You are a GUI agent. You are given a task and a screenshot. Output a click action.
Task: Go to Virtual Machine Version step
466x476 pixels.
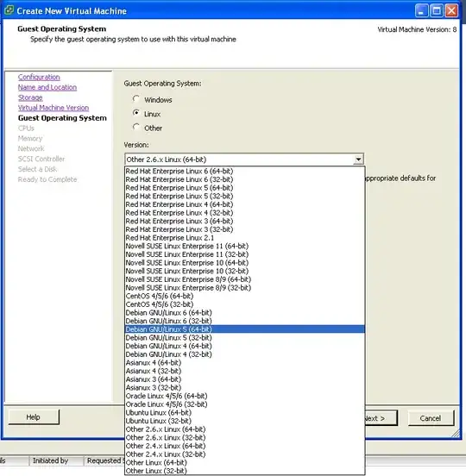coord(54,108)
